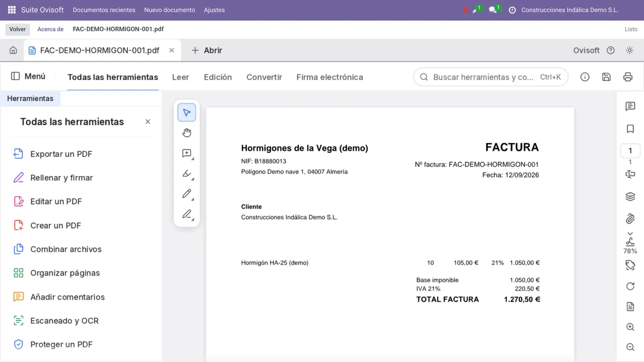The width and height of the screenshot is (644, 362).
Task: Go to the home icon in tab bar
Action: (x=13, y=50)
